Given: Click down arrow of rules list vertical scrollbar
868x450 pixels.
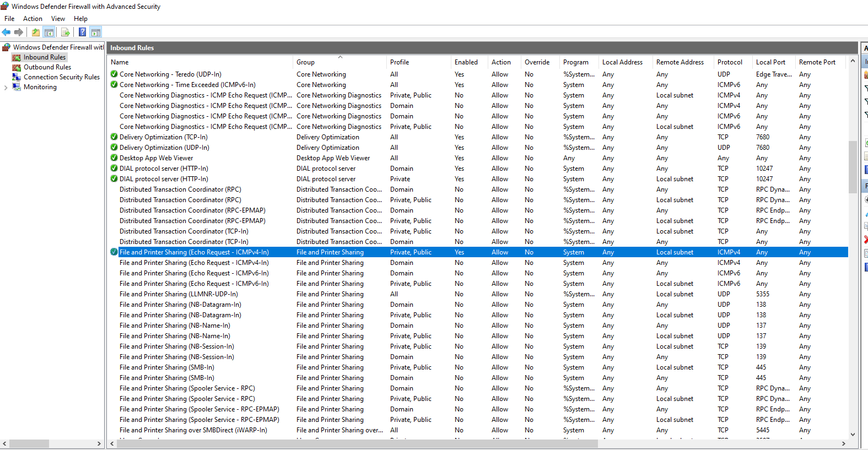Looking at the screenshot, I should click(x=853, y=434).
